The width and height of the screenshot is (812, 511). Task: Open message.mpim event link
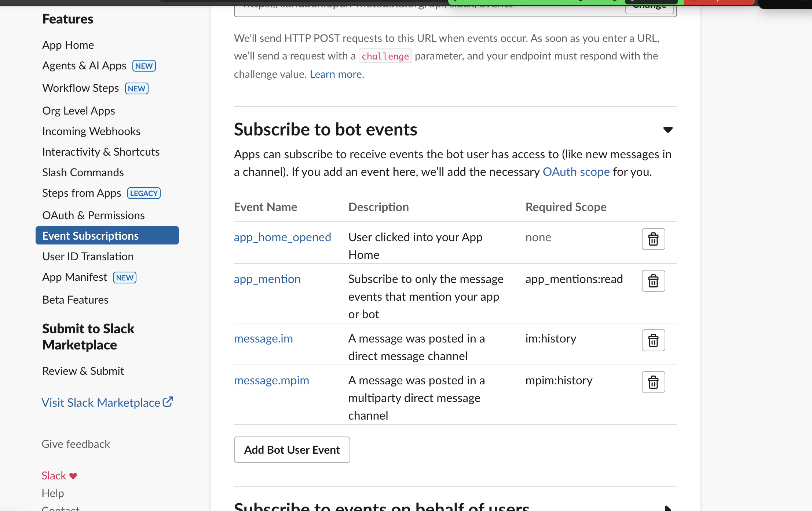click(271, 380)
